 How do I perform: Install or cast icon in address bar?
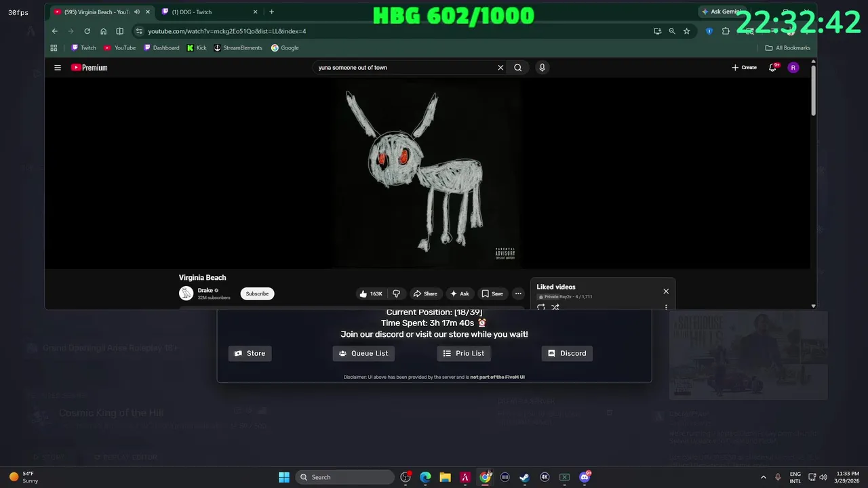tap(657, 31)
